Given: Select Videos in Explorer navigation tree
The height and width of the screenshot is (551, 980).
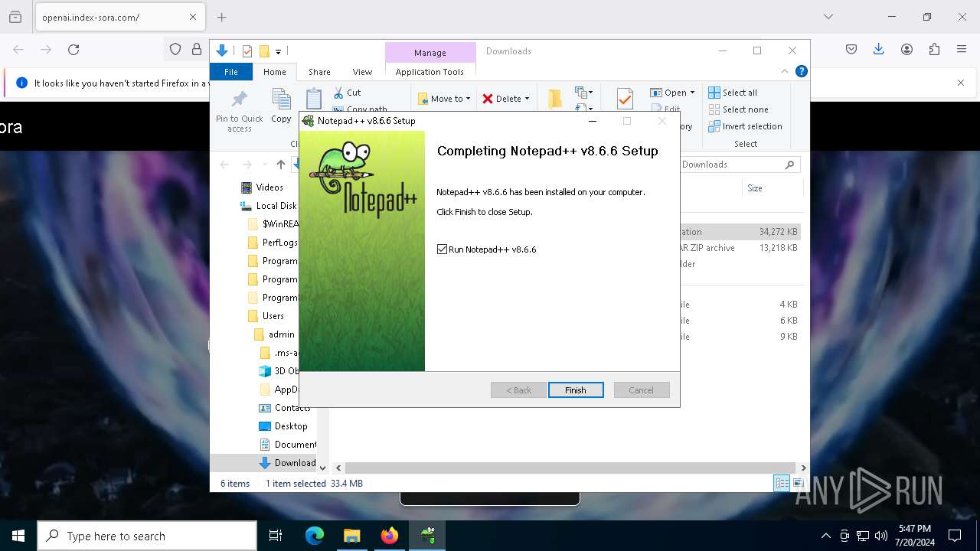Looking at the screenshot, I should coord(262,187).
